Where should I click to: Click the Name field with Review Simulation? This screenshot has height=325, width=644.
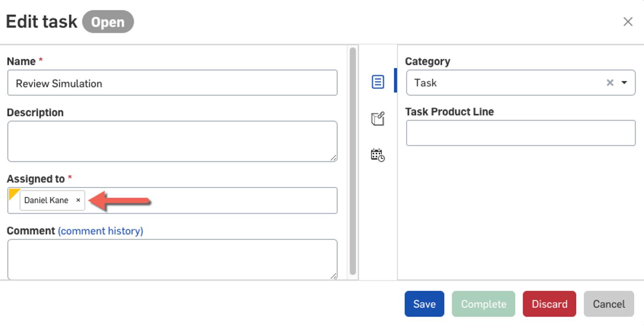tap(172, 83)
